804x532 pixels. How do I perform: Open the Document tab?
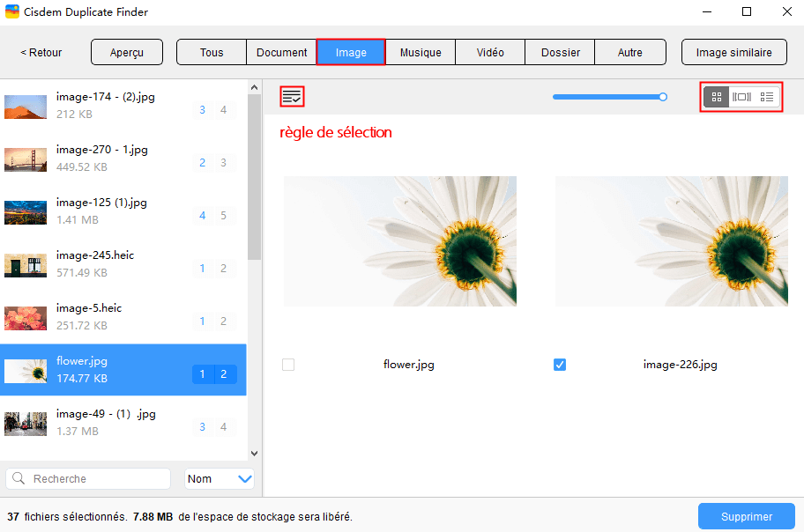click(x=281, y=52)
